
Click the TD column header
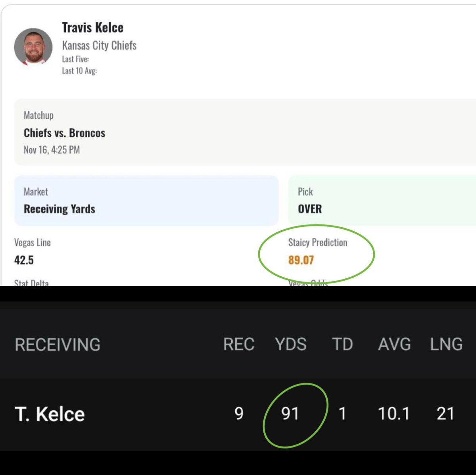click(342, 344)
